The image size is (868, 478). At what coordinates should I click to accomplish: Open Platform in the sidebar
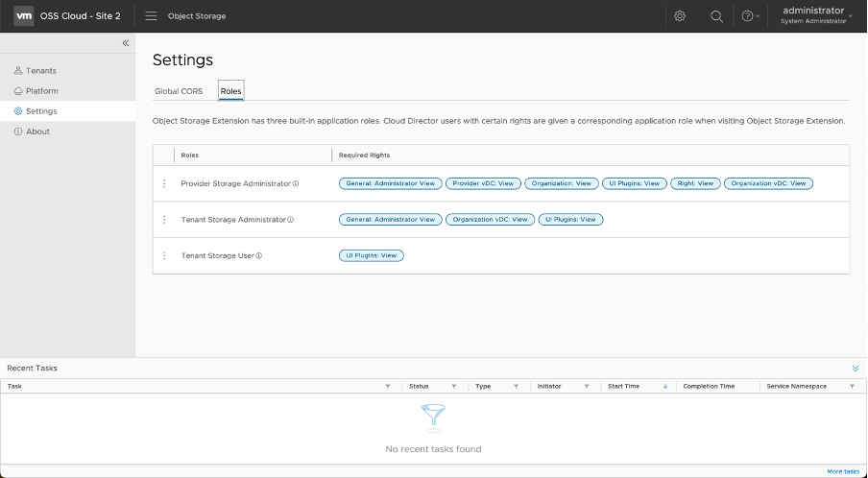click(x=42, y=91)
